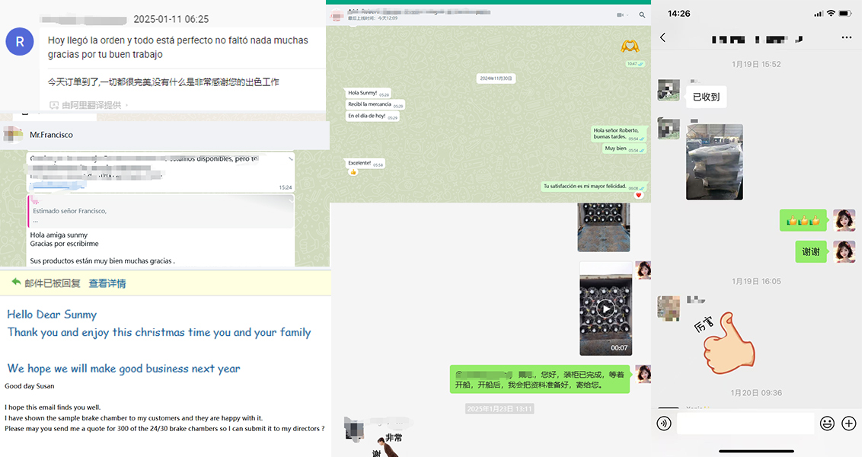Tap the plus attachment icon

coord(848,423)
